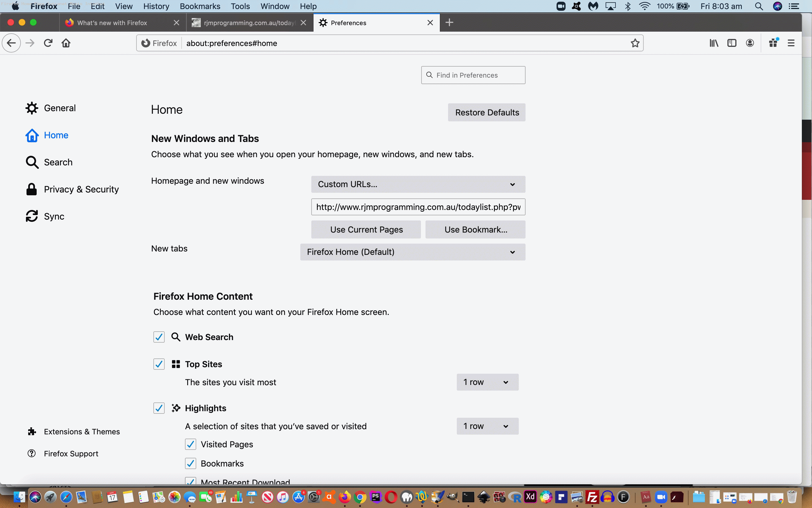Select the Search preferences category

(49, 162)
